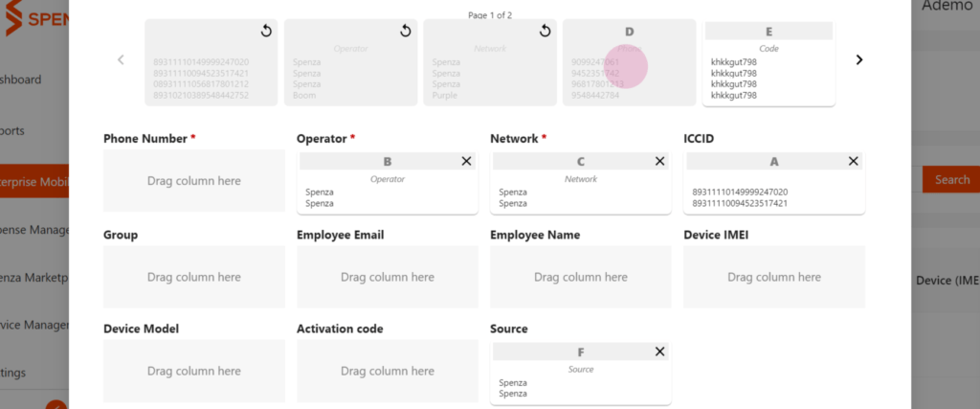The width and height of the screenshot is (980, 409).
Task: Click the Group drop zone
Action: [193, 277]
